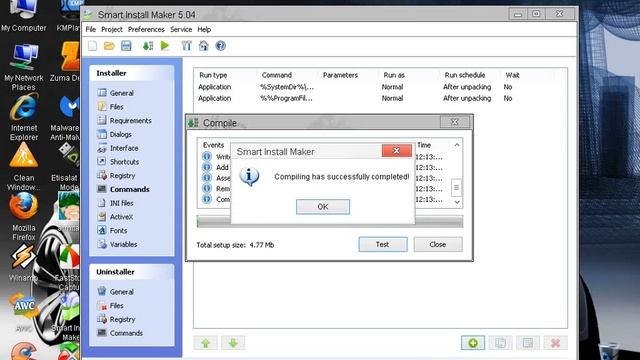Run the installer test with green play icon

click(x=165, y=46)
